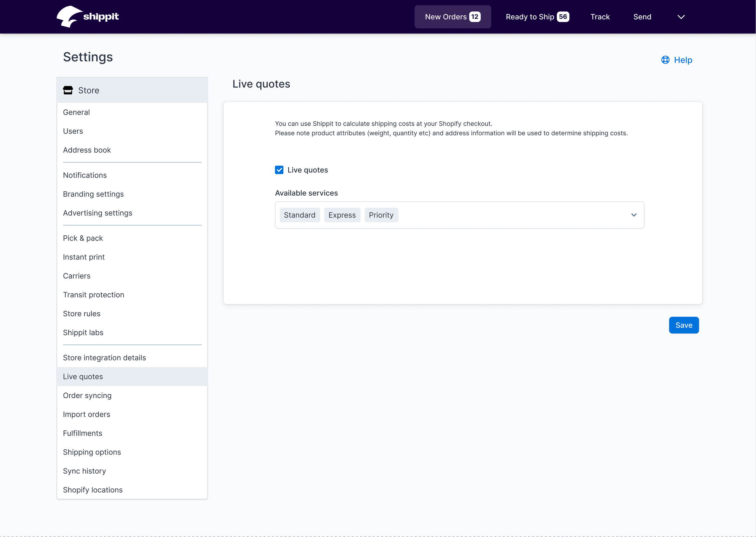Uncheck the Live quotes checkbox
This screenshot has width=756, height=537.
click(279, 170)
